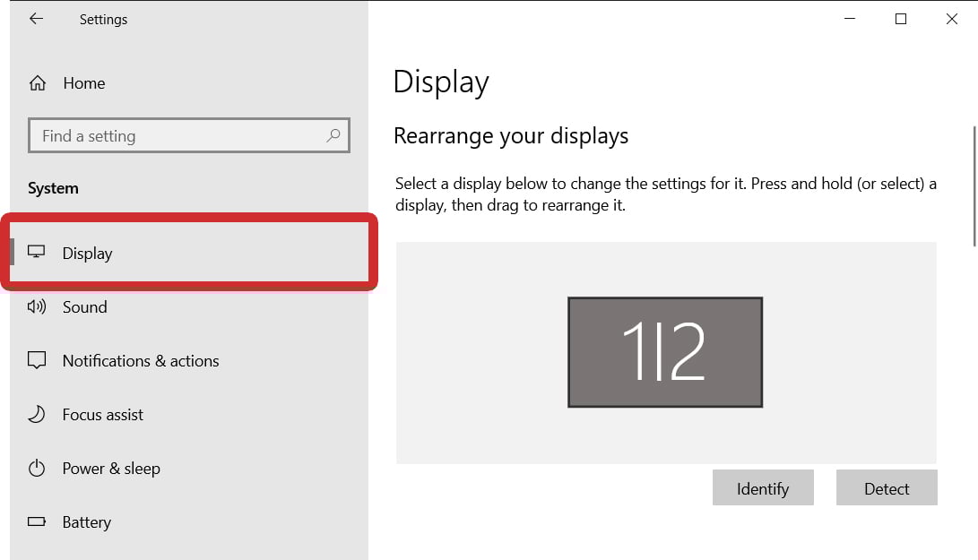Click the Detect button
Viewport: 978px width, 560px height.
pos(887,487)
